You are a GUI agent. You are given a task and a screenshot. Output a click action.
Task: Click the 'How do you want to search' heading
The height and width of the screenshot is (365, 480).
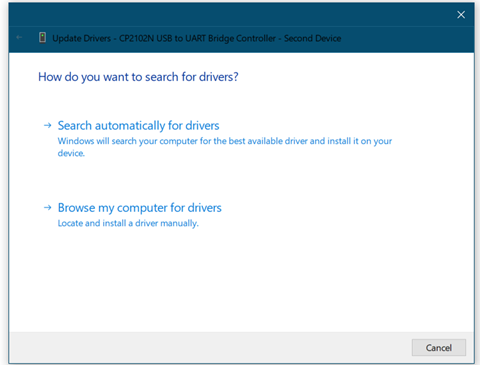click(x=138, y=77)
